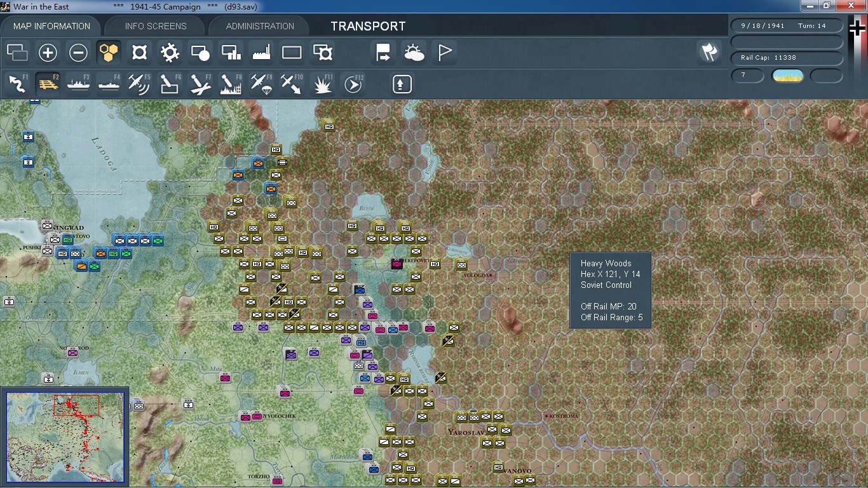Screen dimensions: 868x488
Task: Toggle the yellow hex grid display
Action: click(109, 52)
